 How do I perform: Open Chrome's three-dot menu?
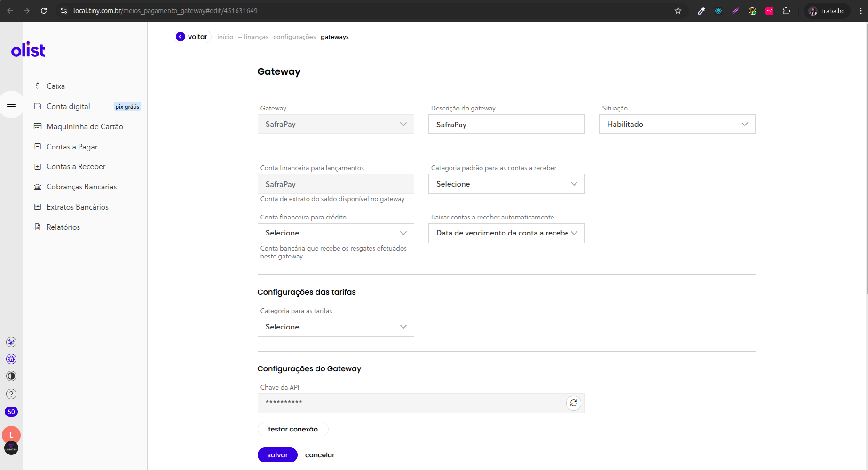click(x=861, y=11)
